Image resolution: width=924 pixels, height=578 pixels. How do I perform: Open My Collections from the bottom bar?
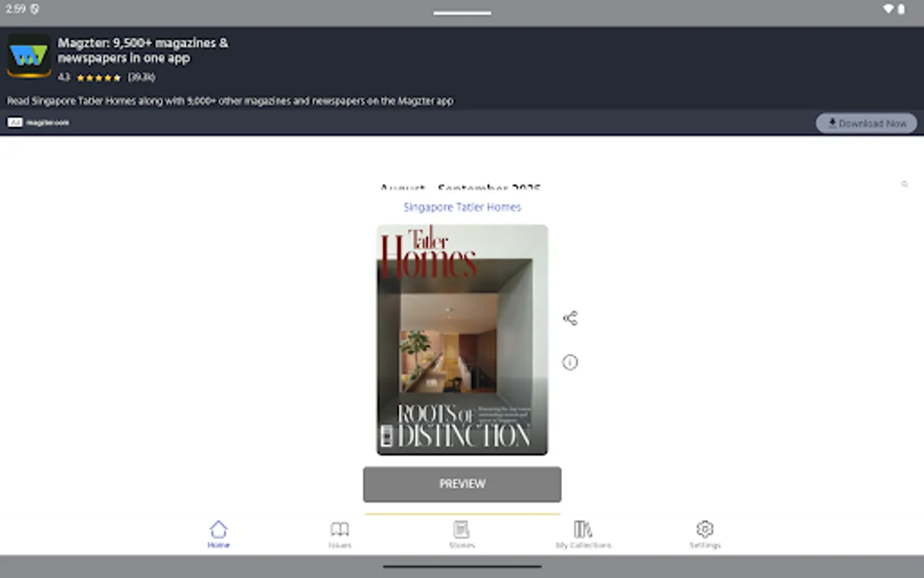(x=583, y=532)
